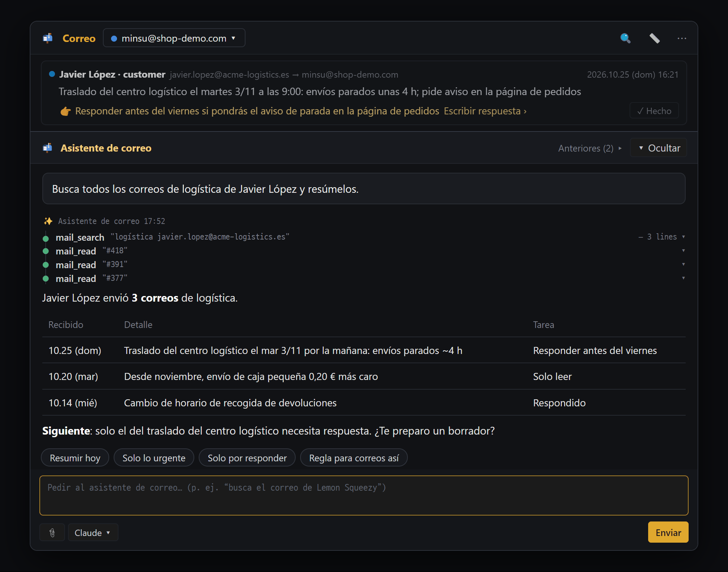The image size is (728, 572).
Task: Focus the Pedir al asistente input field
Action: 364,495
